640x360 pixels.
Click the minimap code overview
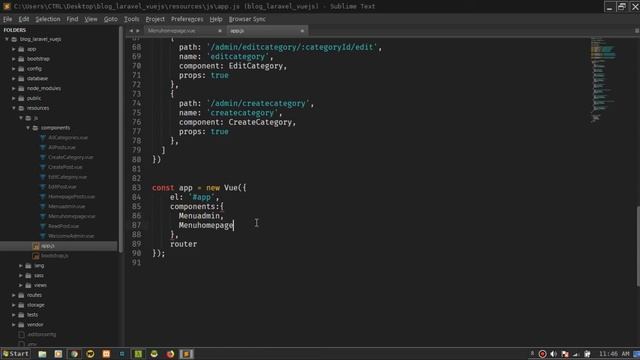(x=603, y=80)
